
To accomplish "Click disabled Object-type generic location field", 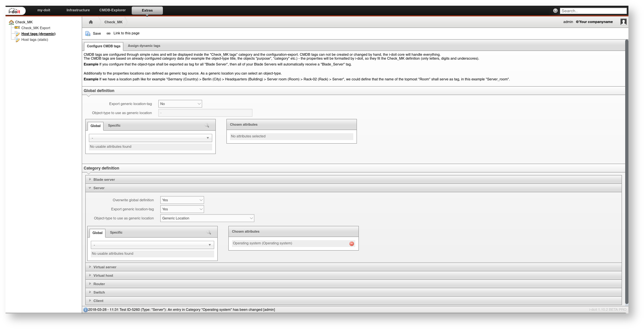I will point(205,113).
